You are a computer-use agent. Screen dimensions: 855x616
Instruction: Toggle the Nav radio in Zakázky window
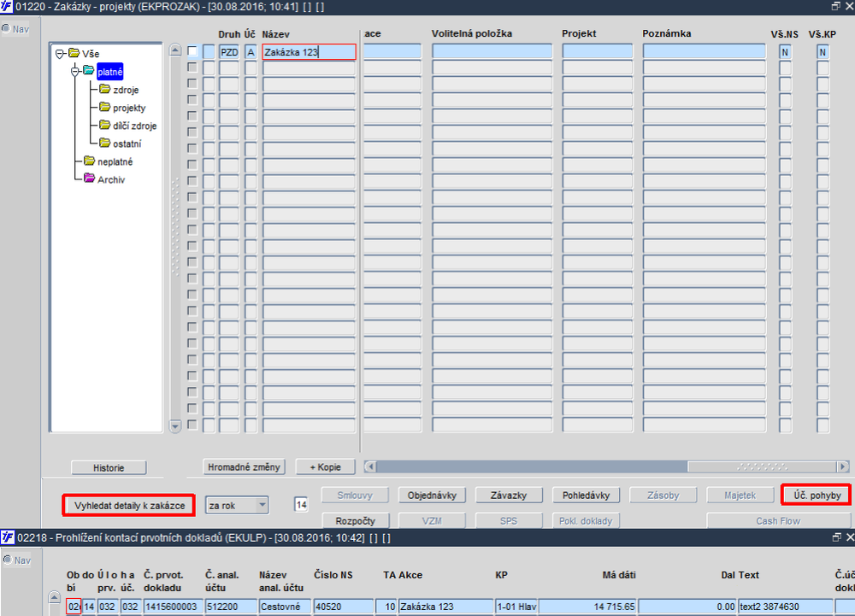pyautogui.click(x=6, y=28)
